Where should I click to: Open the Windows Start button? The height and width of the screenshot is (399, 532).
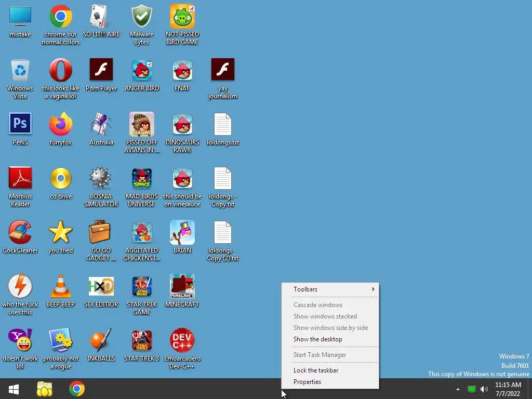click(14, 389)
